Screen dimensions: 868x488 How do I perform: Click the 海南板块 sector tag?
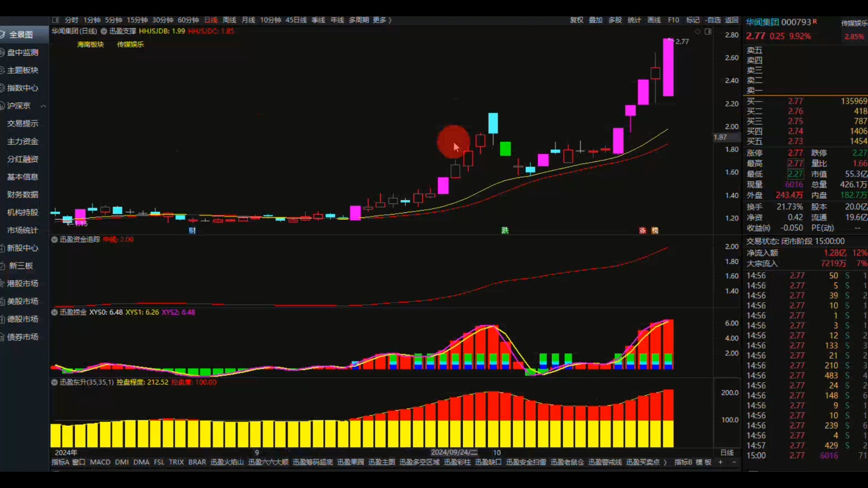pos(90,44)
